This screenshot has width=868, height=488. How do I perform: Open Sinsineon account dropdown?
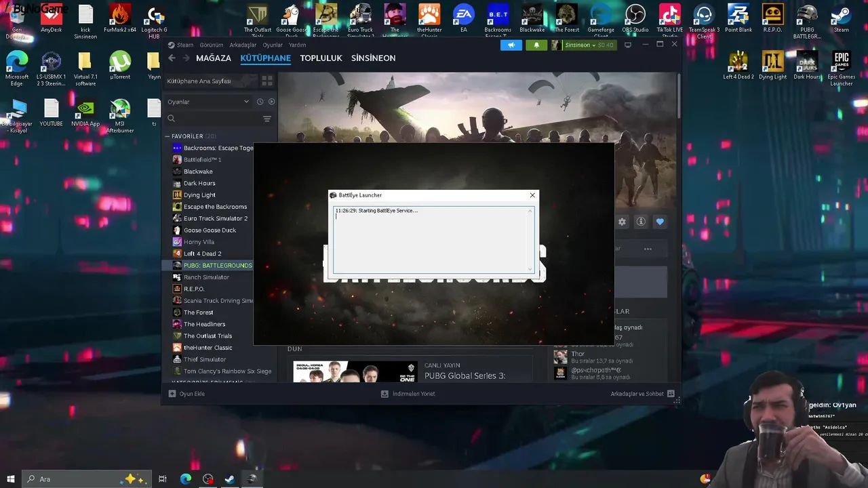[583, 45]
